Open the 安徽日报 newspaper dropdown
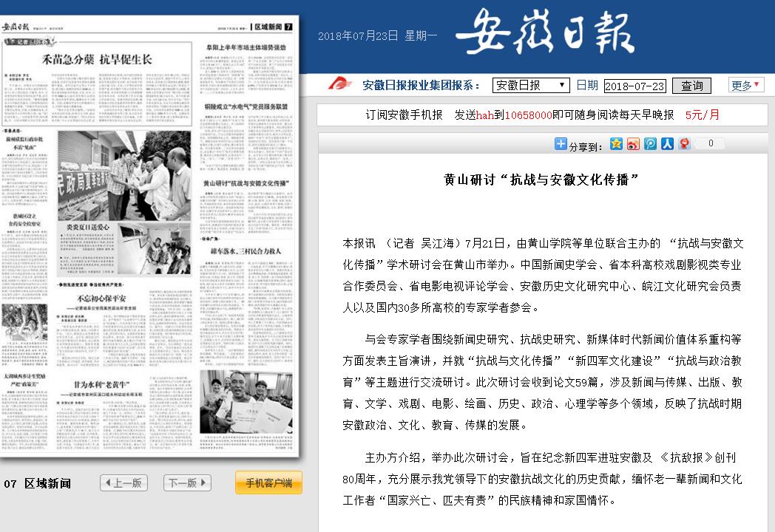The image size is (775, 532). 531,86
